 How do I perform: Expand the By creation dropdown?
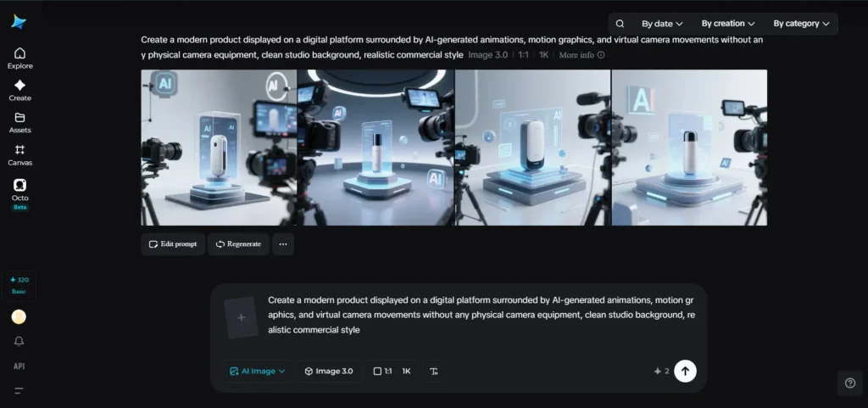coord(728,24)
